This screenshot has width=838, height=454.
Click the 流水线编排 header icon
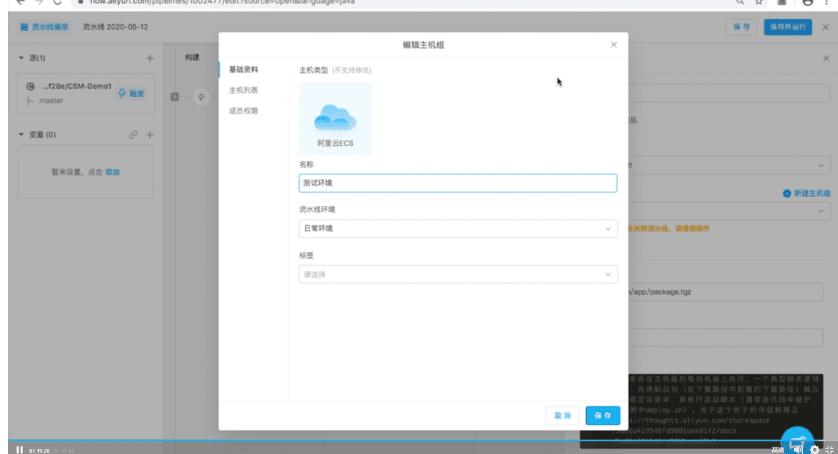pyautogui.click(x=24, y=27)
